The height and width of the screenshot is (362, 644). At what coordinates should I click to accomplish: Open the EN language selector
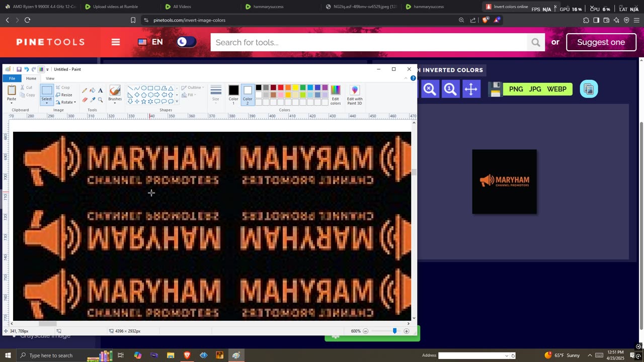click(x=150, y=42)
